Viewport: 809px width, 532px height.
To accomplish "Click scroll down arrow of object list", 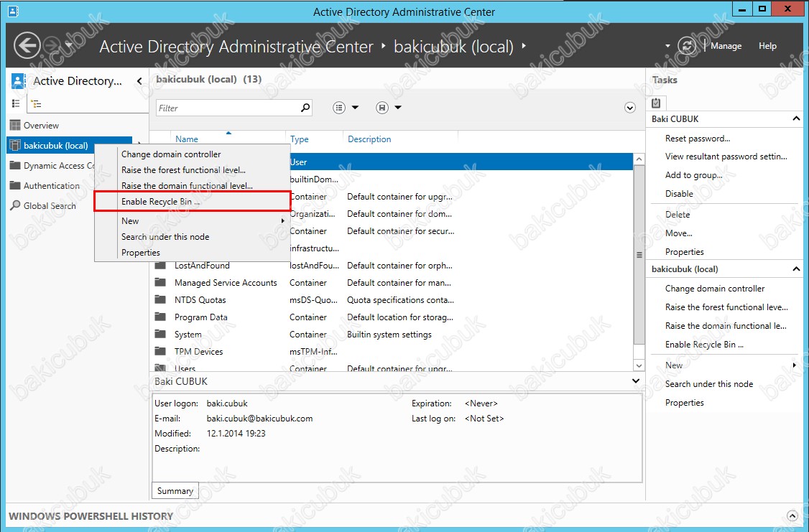I will tap(639, 365).
